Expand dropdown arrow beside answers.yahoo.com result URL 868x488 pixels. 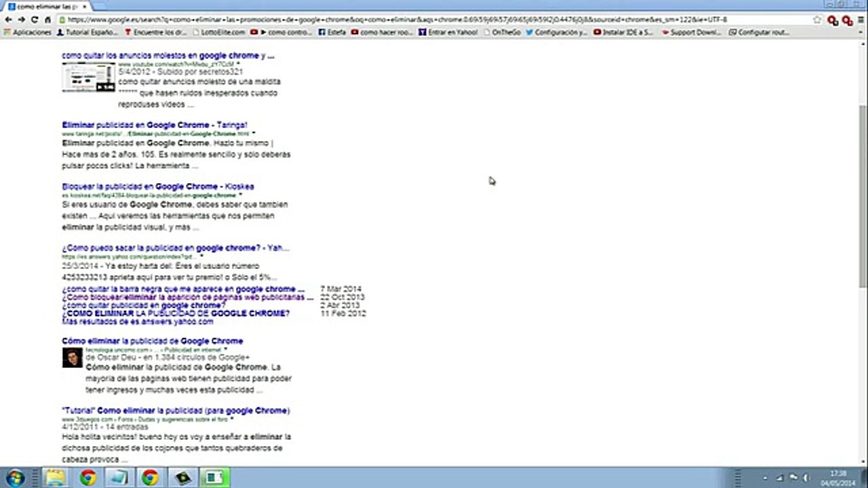[201, 257]
